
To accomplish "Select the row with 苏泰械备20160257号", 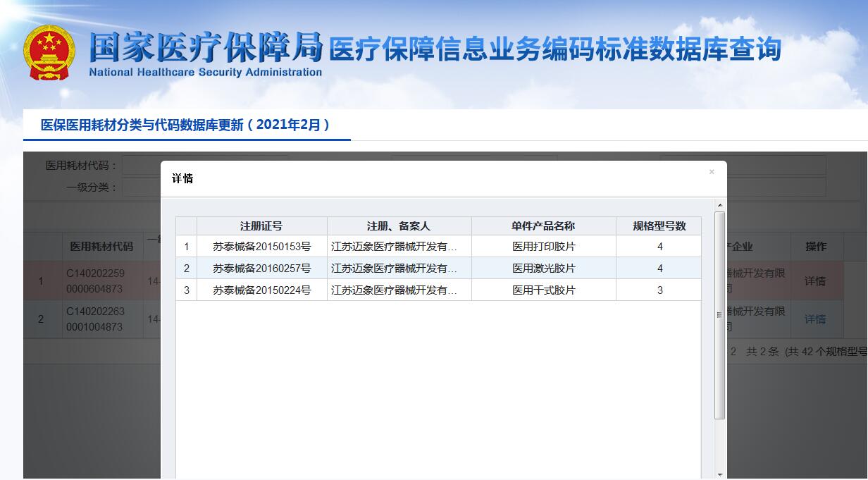I will pyautogui.click(x=261, y=269).
